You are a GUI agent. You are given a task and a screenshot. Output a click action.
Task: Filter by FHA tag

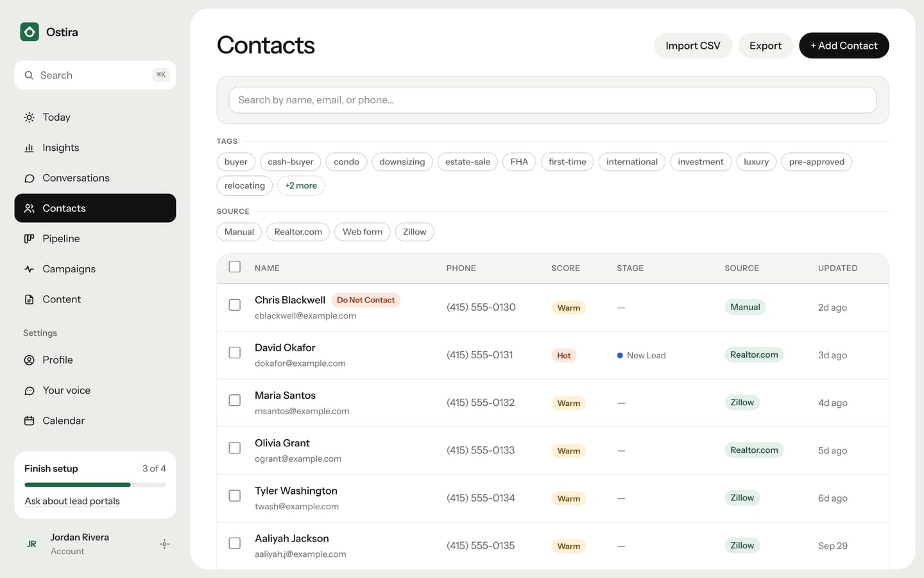[519, 162]
